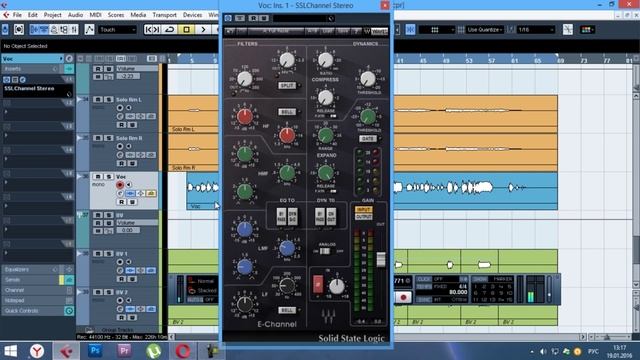Click the output fader handle
Screen dimensions: 640x360
pos(380,260)
